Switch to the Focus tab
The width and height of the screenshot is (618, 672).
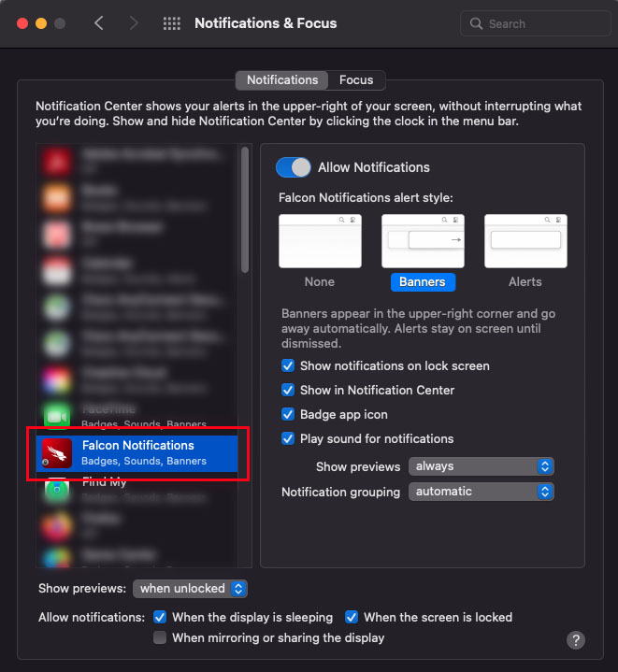(x=356, y=80)
